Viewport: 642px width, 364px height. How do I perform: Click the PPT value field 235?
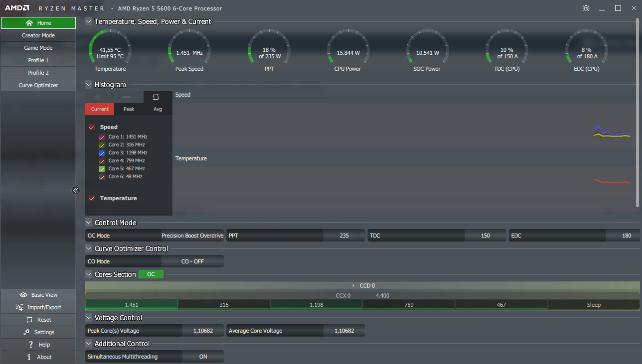coord(344,236)
